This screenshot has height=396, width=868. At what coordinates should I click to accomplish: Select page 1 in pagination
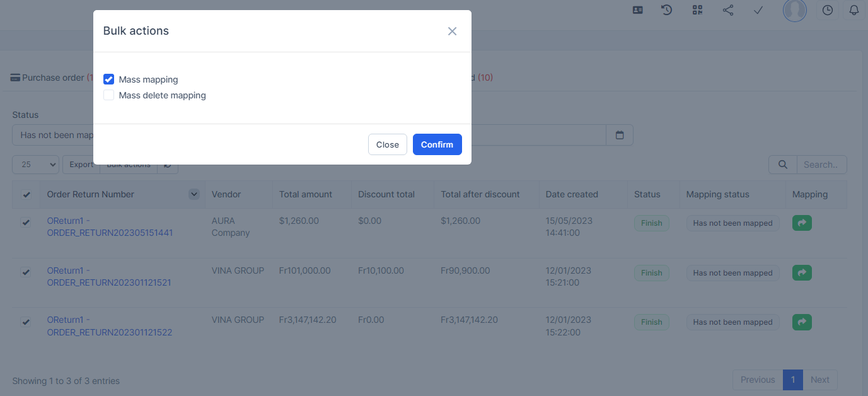pyautogui.click(x=792, y=380)
